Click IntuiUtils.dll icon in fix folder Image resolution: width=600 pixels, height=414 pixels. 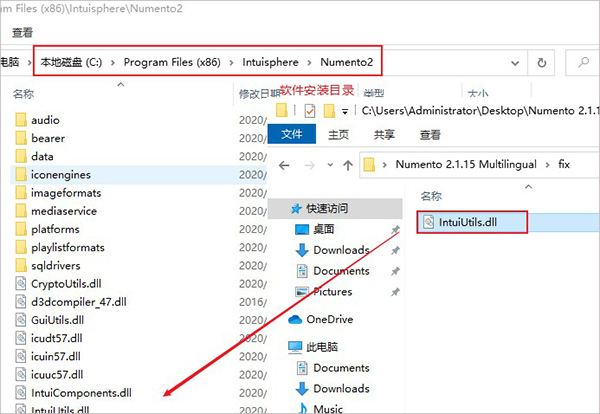[x=429, y=222]
